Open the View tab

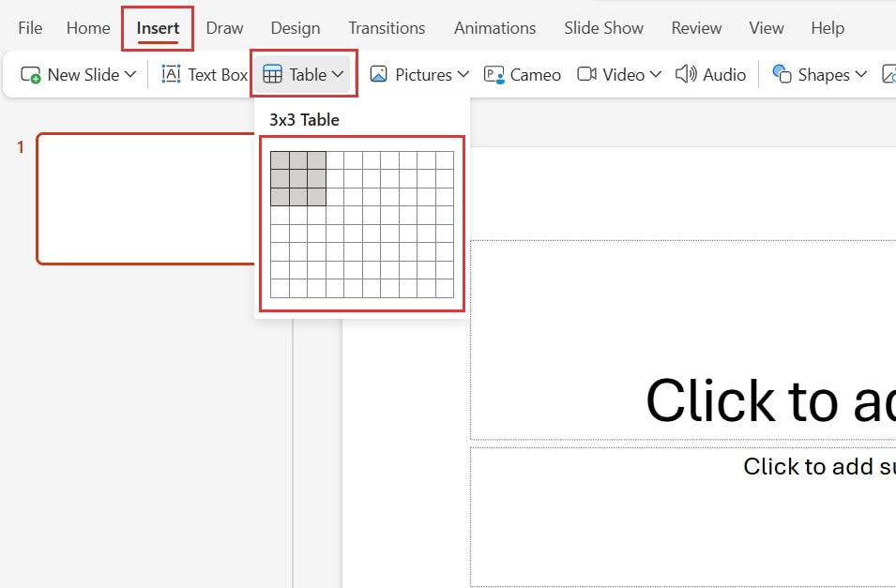pos(766,28)
